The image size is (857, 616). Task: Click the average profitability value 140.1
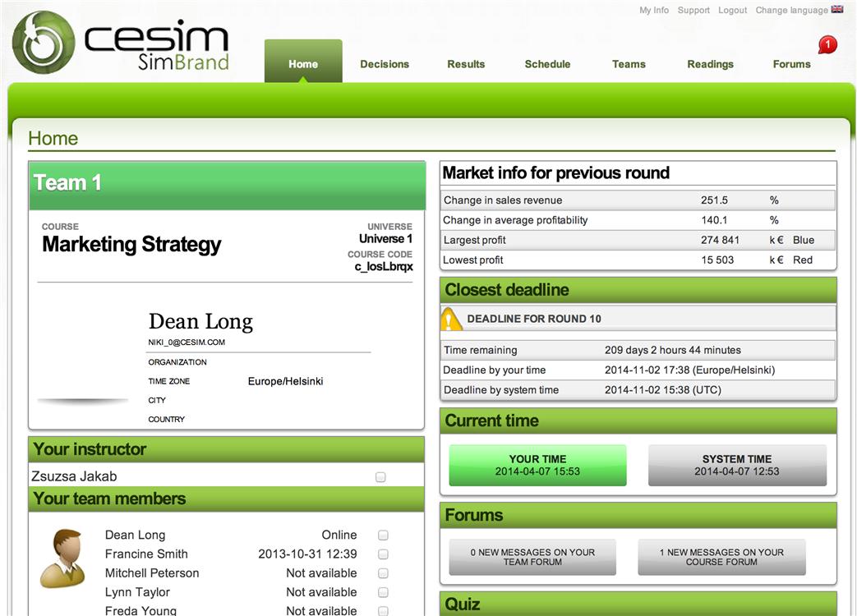click(714, 220)
